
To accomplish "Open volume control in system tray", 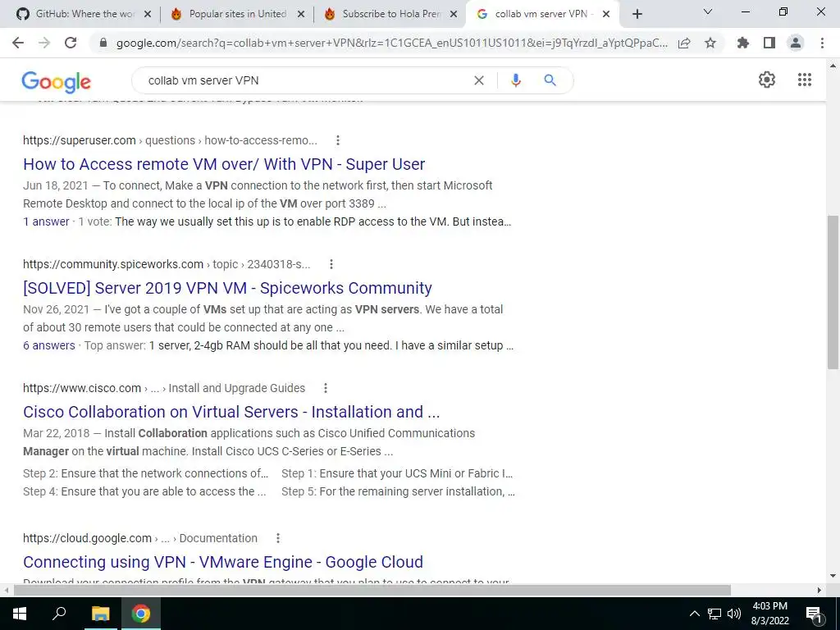I will (734, 614).
